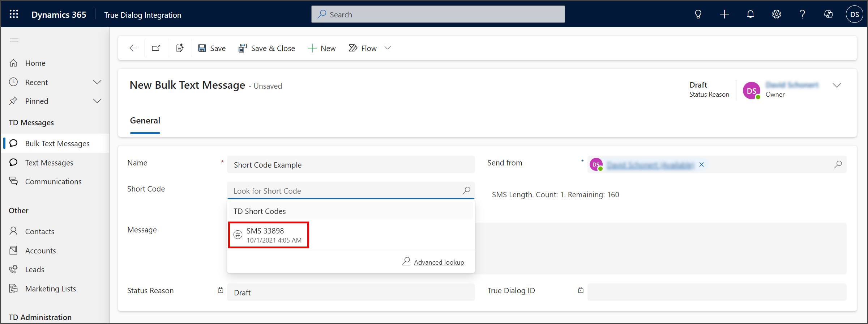
Task: Click the Advanced lookup link
Action: [439, 262]
